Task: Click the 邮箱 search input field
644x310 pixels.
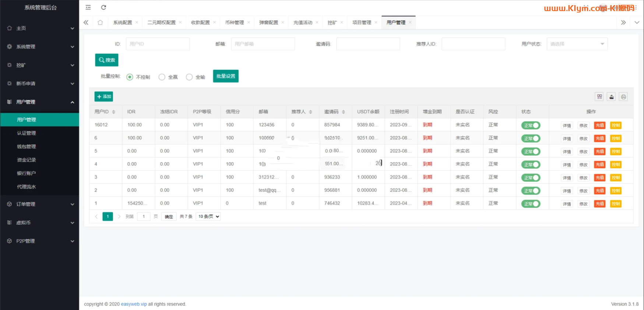Action: tap(263, 44)
